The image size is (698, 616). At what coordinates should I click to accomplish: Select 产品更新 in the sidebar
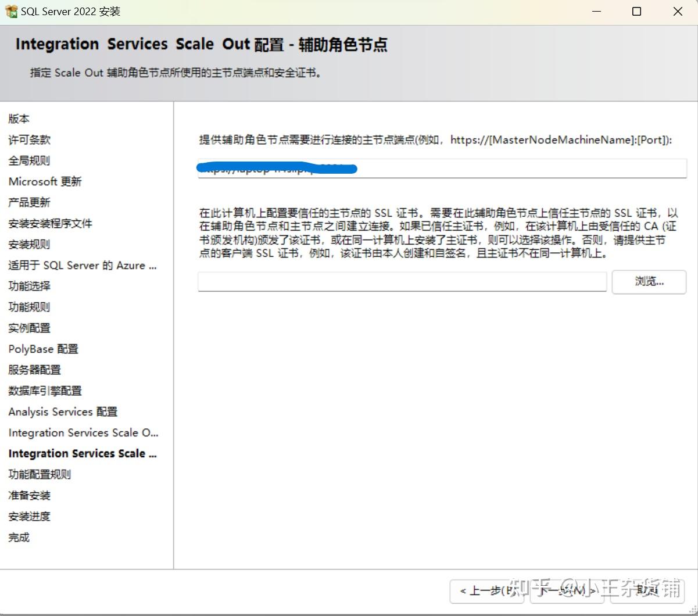click(29, 202)
